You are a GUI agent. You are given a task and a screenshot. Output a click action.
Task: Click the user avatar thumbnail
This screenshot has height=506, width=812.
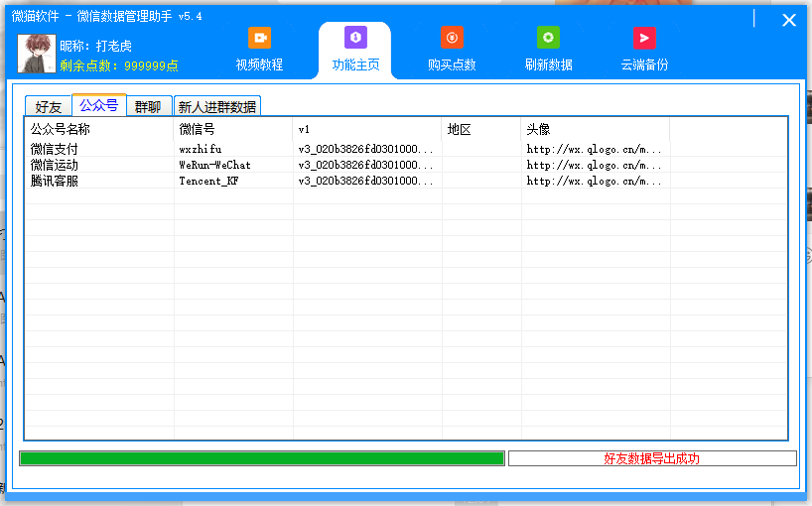pyautogui.click(x=37, y=54)
